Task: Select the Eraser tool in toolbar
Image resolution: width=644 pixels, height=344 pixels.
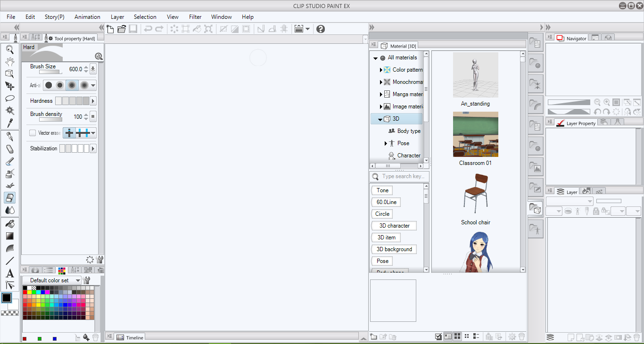Action: point(9,197)
